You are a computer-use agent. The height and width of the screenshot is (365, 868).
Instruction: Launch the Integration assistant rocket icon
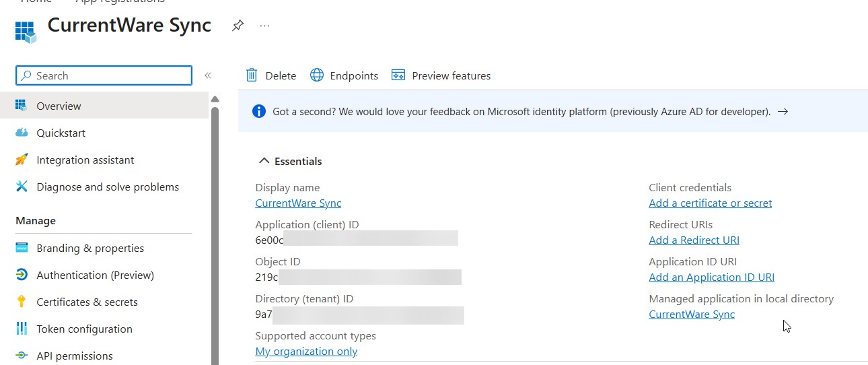22,160
